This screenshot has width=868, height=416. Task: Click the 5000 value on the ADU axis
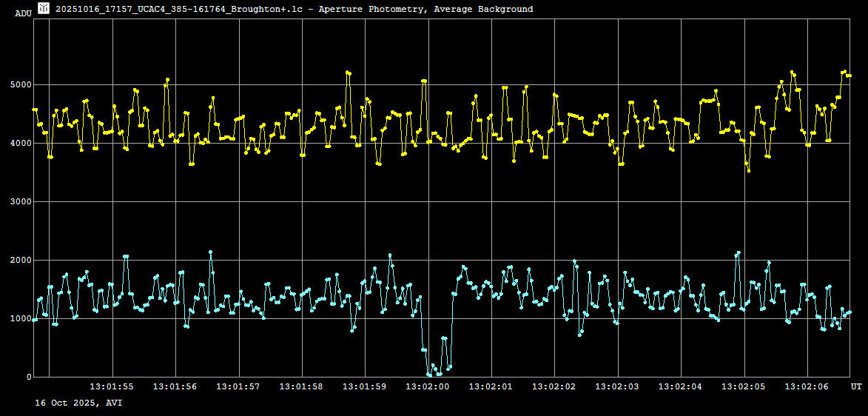[20, 85]
